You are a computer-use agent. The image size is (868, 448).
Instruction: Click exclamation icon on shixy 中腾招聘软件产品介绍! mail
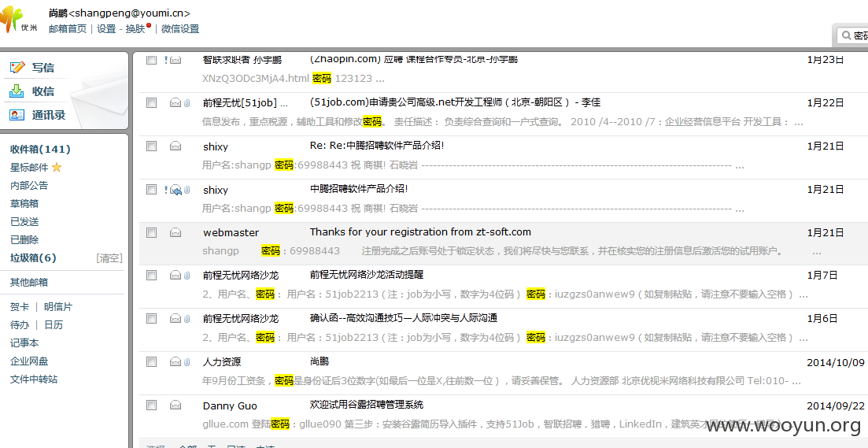(x=166, y=190)
